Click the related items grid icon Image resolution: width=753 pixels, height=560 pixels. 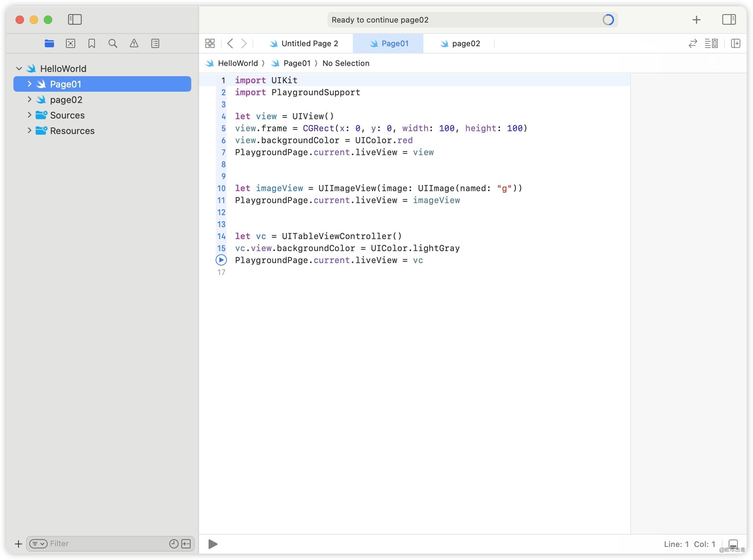pyautogui.click(x=210, y=43)
